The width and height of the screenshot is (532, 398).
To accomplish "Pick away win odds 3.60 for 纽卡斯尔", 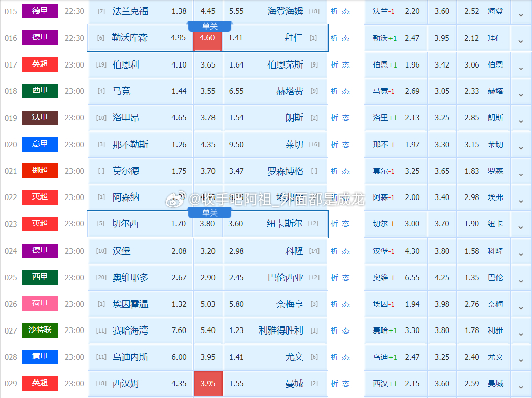I will coord(235,224).
